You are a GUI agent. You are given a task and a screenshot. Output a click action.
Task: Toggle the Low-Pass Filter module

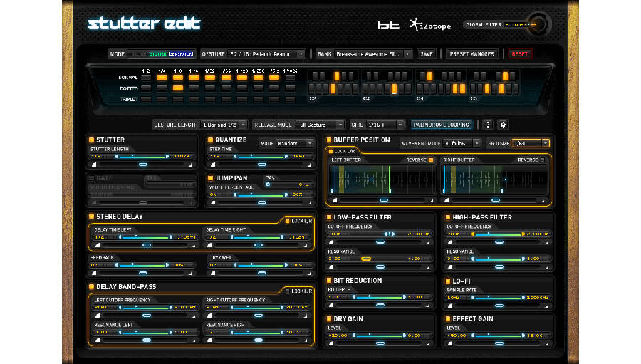tap(328, 217)
